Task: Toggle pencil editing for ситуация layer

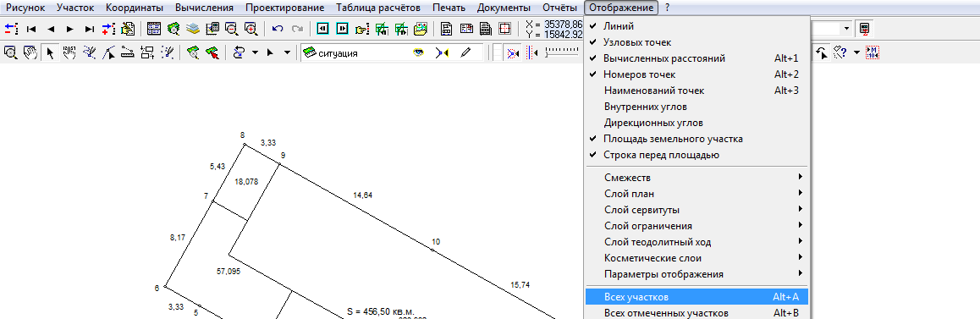Action: [465, 53]
